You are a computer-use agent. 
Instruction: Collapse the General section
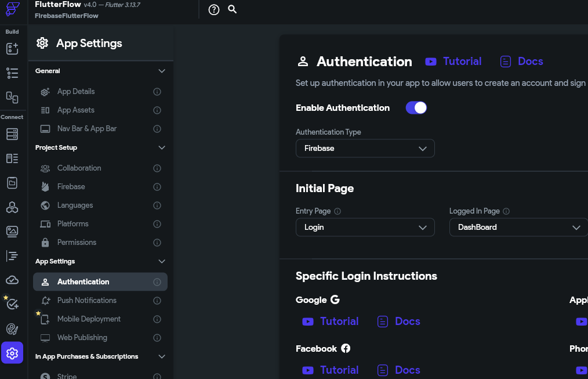[x=162, y=71]
